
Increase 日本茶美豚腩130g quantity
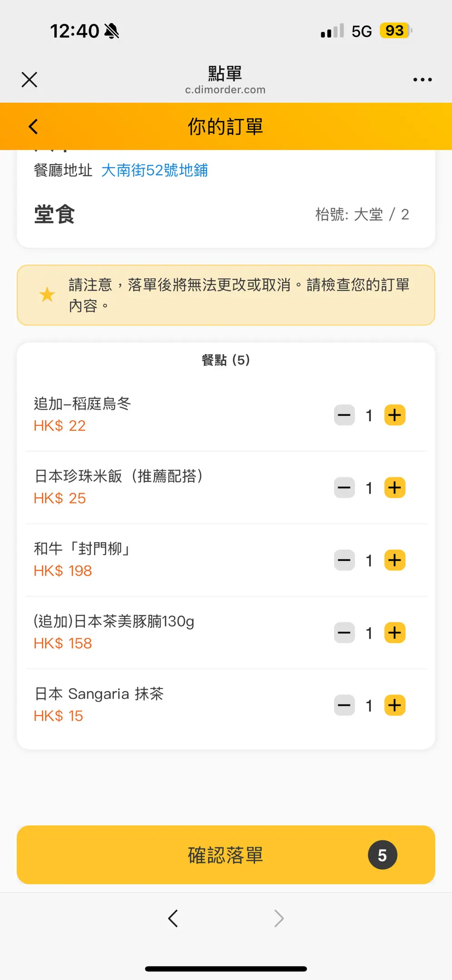coord(394,633)
